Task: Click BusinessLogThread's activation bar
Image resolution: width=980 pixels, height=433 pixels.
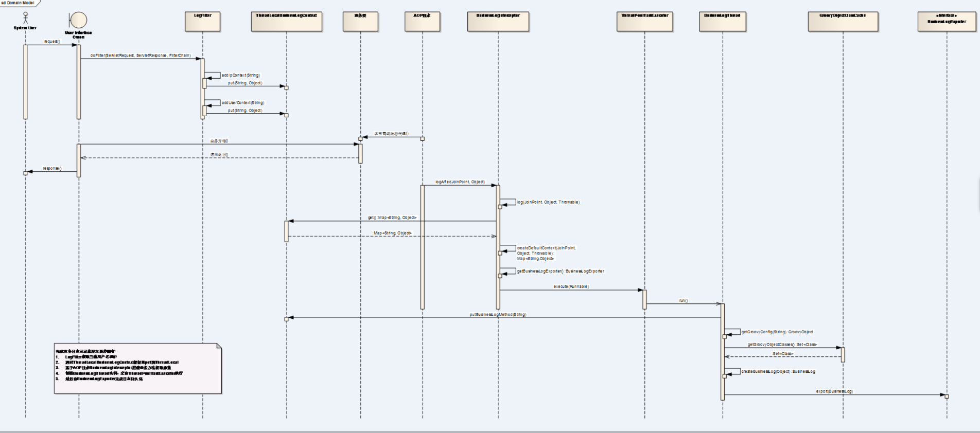Action: pos(723,352)
